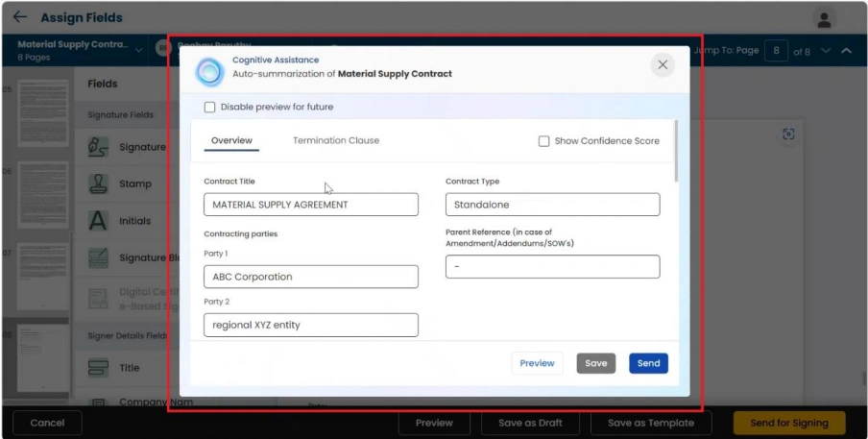The height and width of the screenshot is (439, 868).
Task: Click the blue Send button
Action: [648, 363]
